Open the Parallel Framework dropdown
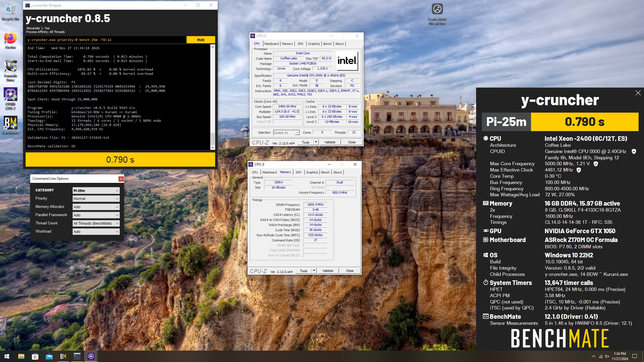 coord(96,215)
